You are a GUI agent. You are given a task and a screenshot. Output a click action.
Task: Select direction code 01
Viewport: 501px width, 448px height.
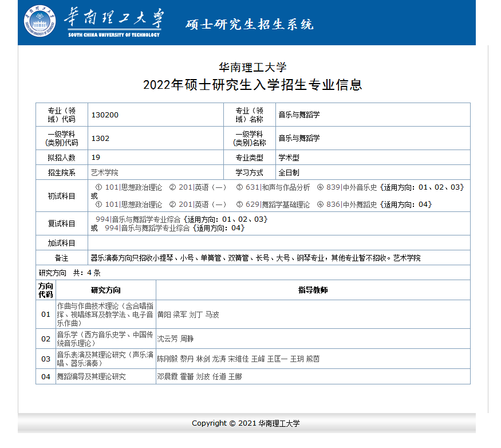[46, 315]
